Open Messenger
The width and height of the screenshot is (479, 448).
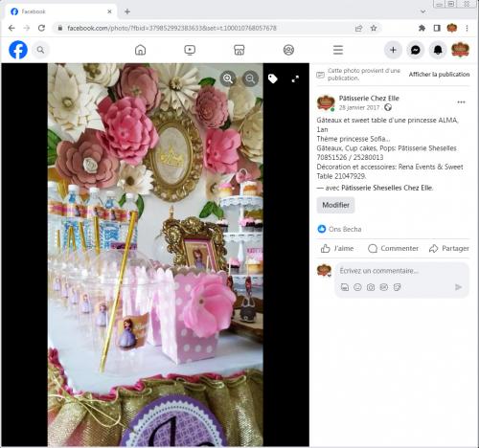415,50
